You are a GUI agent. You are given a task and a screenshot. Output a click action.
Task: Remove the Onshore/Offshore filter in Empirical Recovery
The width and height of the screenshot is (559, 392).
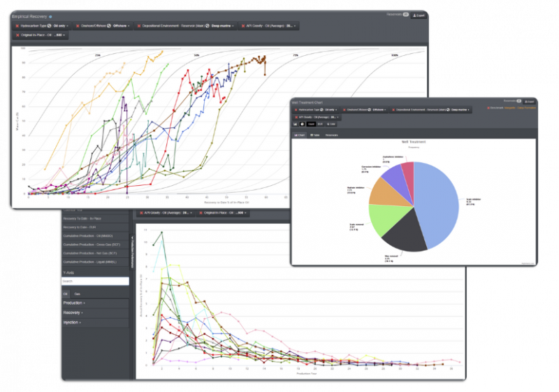(x=78, y=26)
